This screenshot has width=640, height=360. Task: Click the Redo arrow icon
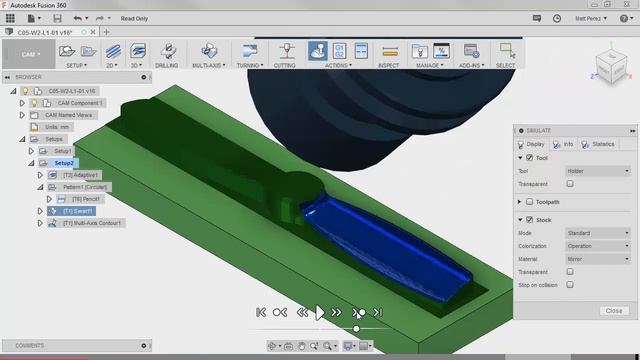(x=100, y=18)
